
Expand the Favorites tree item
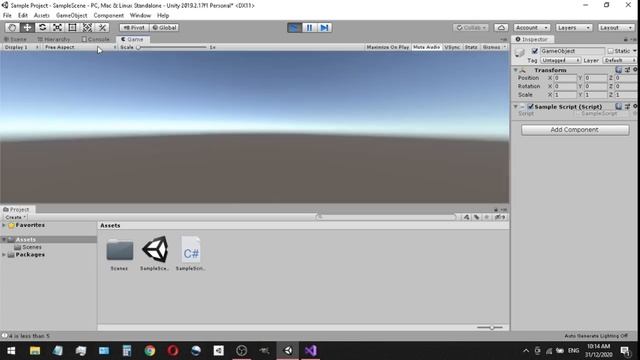coord(4,225)
